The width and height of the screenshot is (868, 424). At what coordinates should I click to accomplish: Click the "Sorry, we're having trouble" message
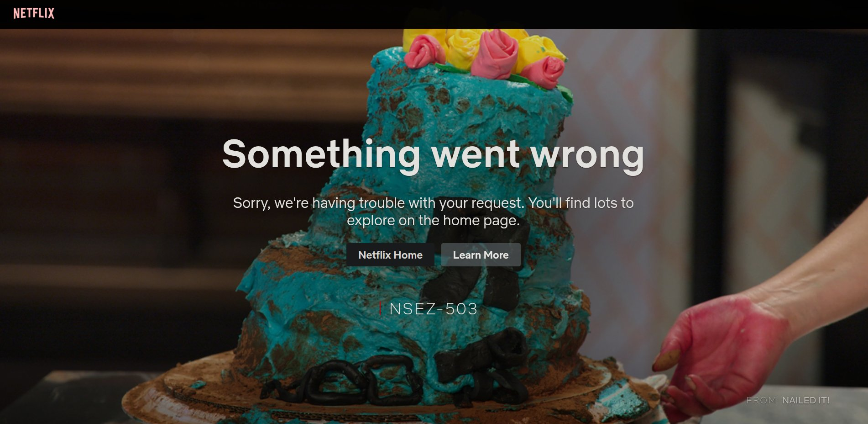(433, 212)
